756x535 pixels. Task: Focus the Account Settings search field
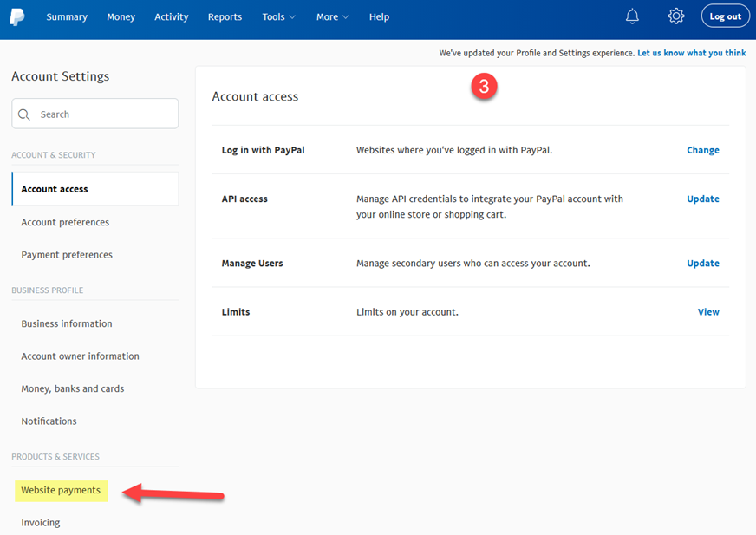coord(95,114)
